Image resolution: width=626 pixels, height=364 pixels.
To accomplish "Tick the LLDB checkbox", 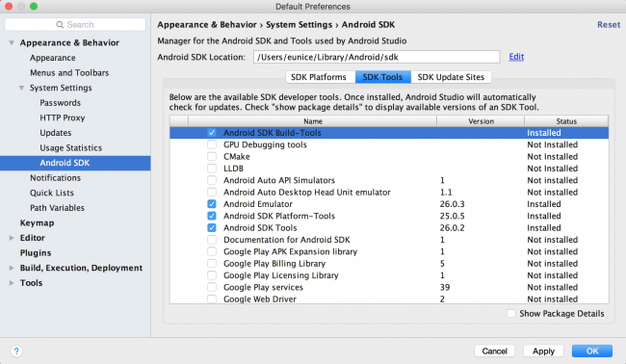I will (212, 169).
